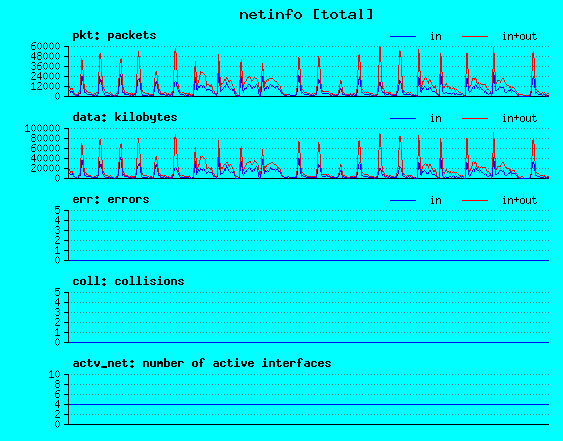
Task: Select the pkt: packets graph heading
Action: 114,35
